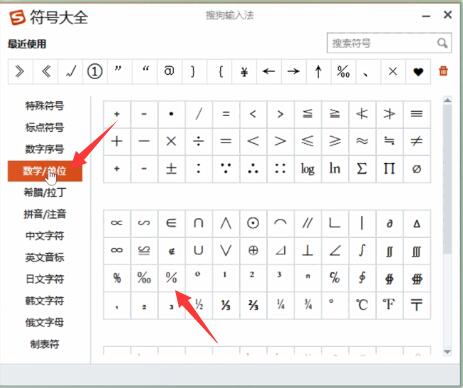Click the scrollbar up arrow
The width and height of the screenshot is (463, 388).
(447, 100)
